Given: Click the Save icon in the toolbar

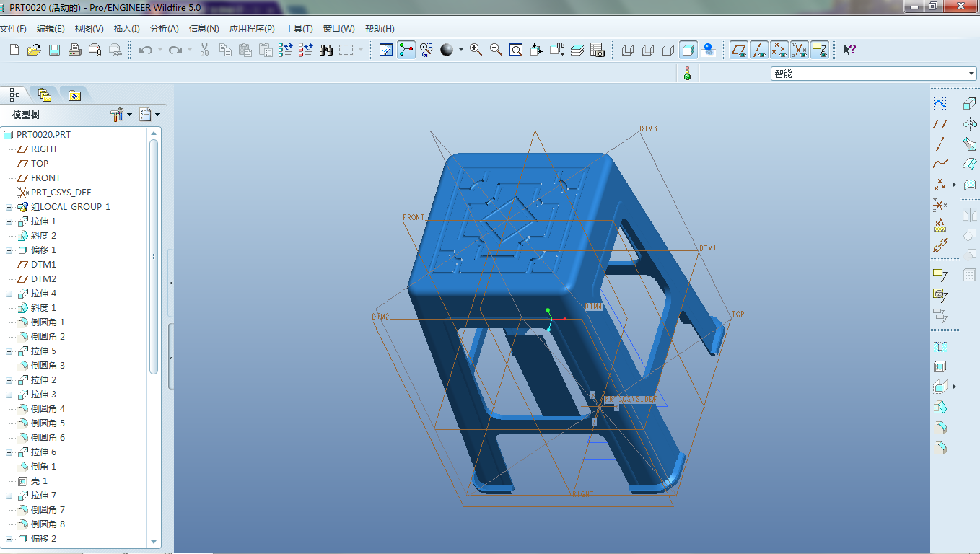Looking at the screenshot, I should click(54, 50).
